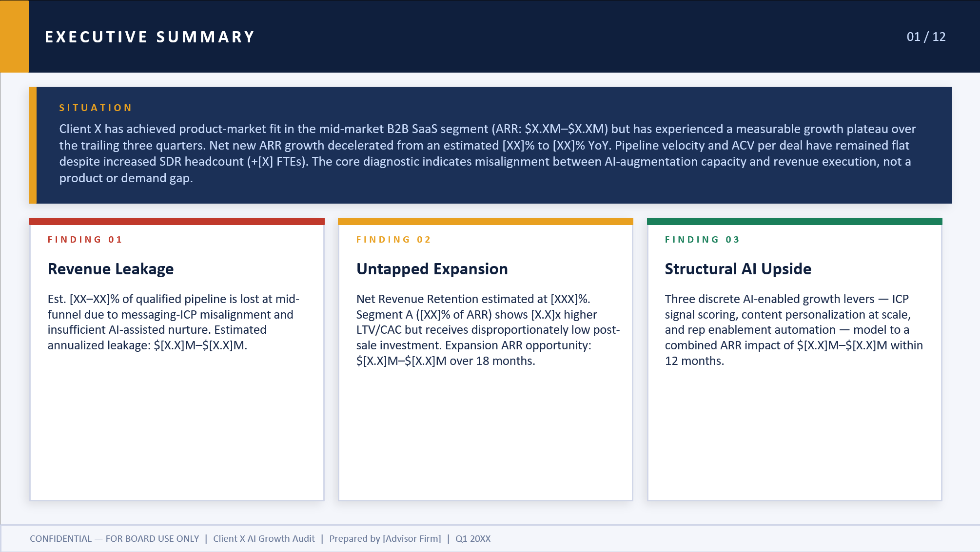
Task: Click the Untapped Expansion heading
Action: 432,269
